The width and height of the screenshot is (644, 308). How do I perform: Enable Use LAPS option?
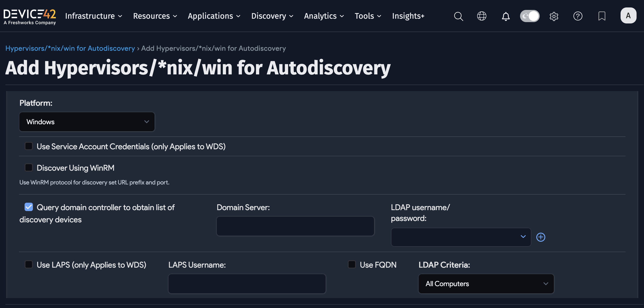coord(28,264)
